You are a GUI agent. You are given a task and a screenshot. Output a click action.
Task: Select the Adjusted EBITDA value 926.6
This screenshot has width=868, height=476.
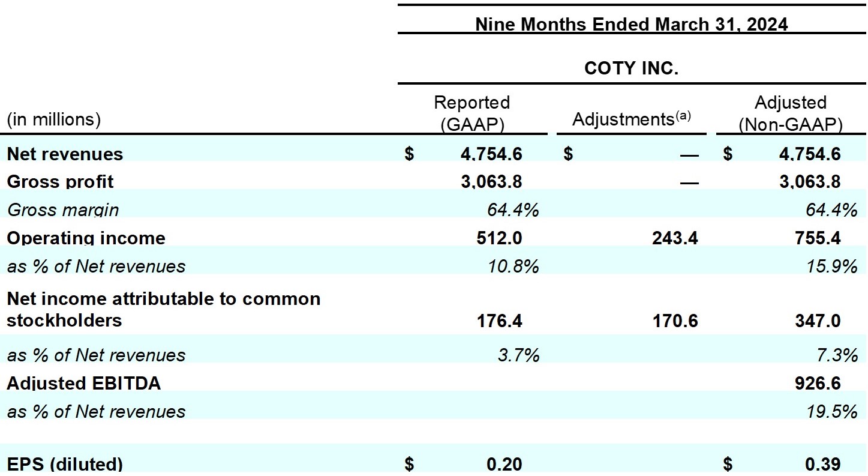click(x=818, y=383)
